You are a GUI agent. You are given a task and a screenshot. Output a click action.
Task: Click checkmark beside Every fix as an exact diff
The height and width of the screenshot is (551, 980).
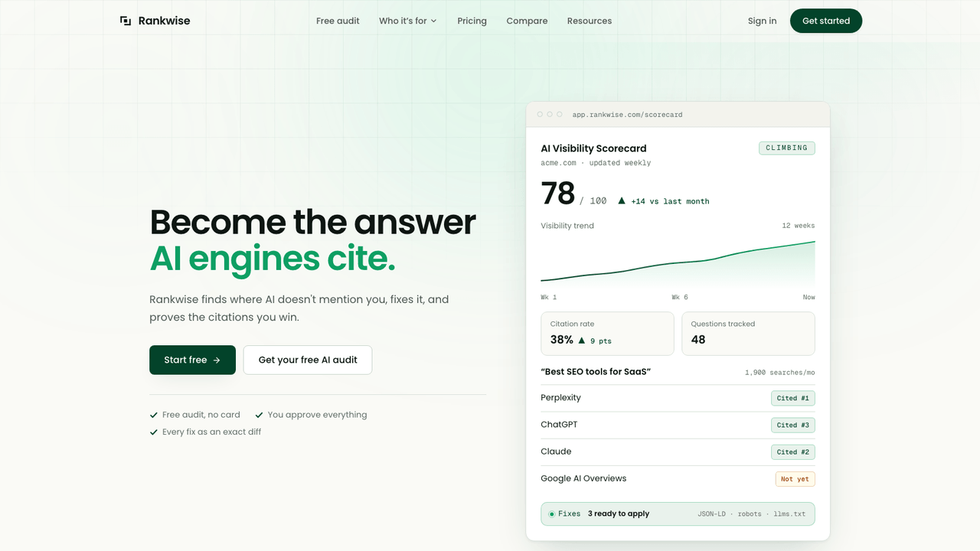coord(154,432)
